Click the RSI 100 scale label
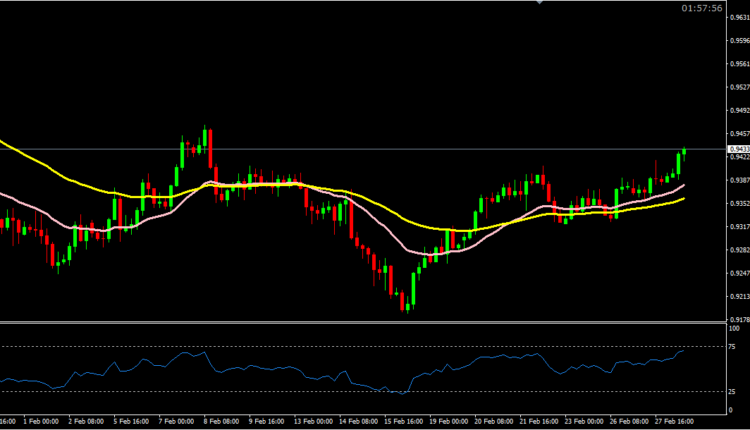750x430 pixels. click(734, 328)
